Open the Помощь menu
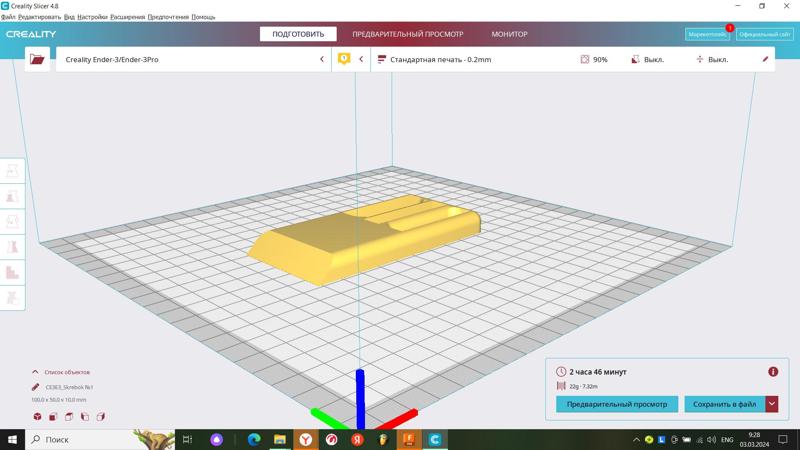The height and width of the screenshot is (450, 800). coord(203,17)
